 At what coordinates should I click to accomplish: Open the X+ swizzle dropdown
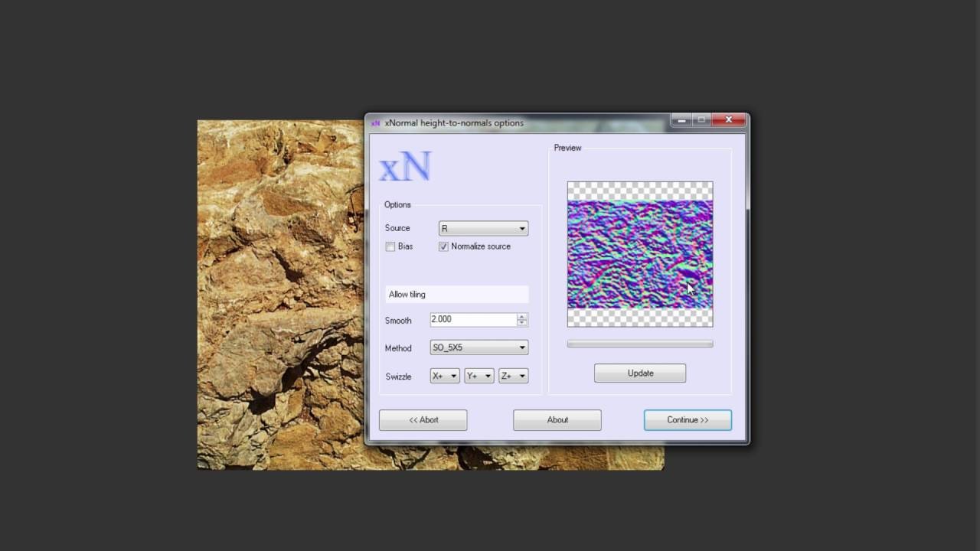point(445,376)
